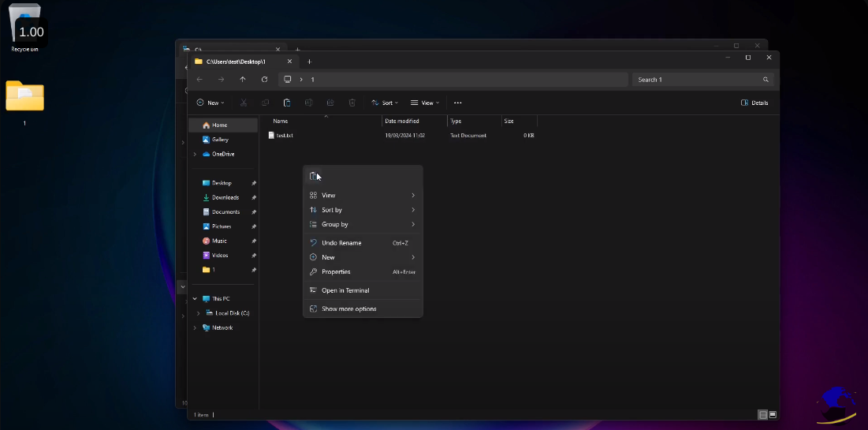Open the See more (three dots) toolbar menu
Screen dimensions: 868x430
457,103
